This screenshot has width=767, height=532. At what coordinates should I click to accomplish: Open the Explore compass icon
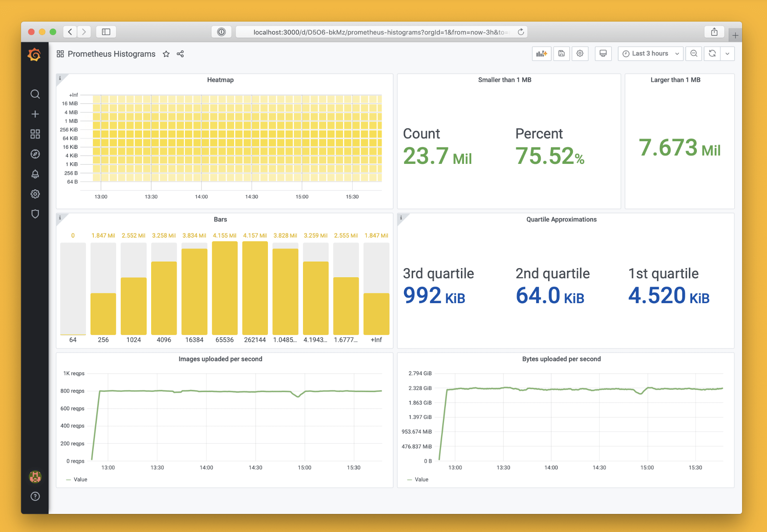point(35,154)
